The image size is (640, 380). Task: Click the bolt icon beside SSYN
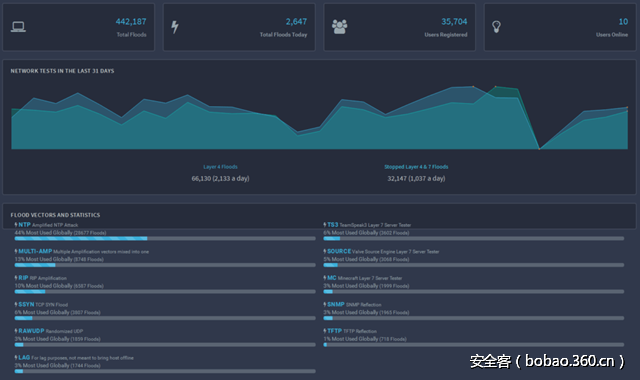(x=16, y=304)
